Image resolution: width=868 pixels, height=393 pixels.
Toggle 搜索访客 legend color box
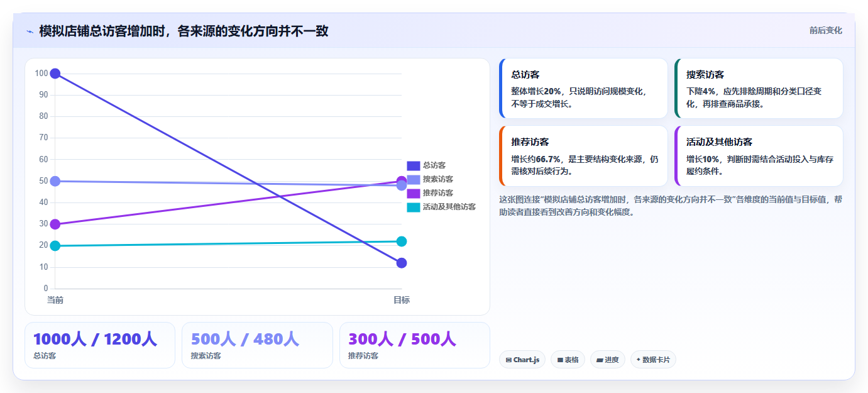(413, 179)
